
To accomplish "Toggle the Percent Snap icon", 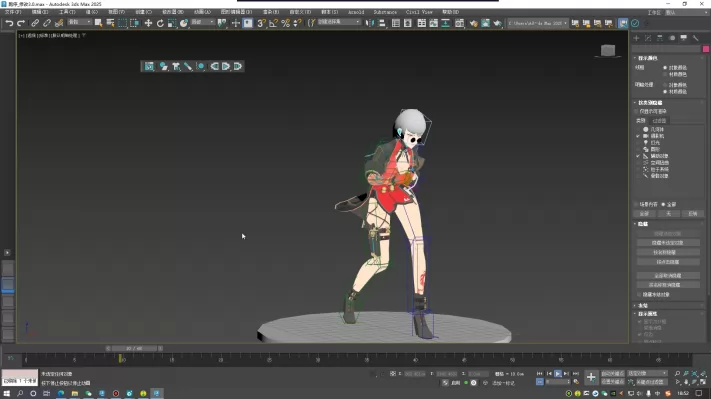I will [x=285, y=23].
